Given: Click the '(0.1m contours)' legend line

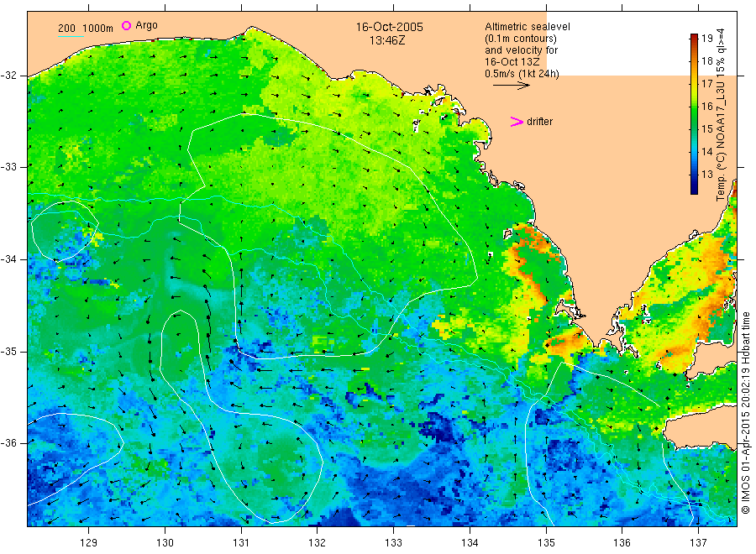Looking at the screenshot, I should pos(520,39).
